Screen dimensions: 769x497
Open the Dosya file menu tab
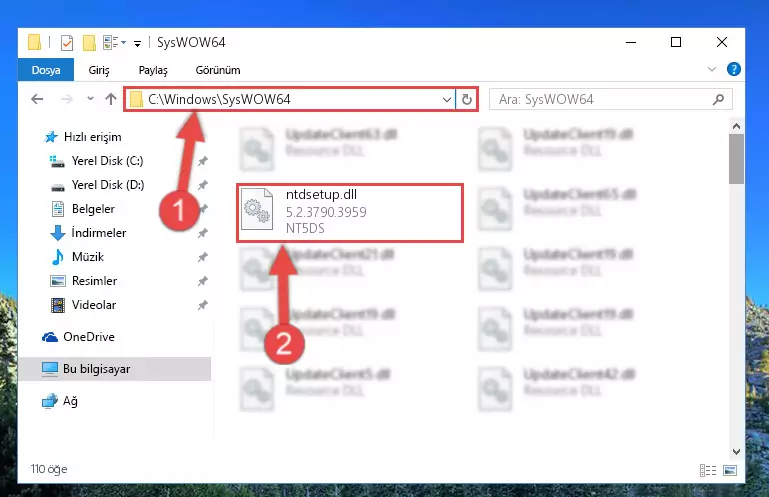tap(46, 70)
